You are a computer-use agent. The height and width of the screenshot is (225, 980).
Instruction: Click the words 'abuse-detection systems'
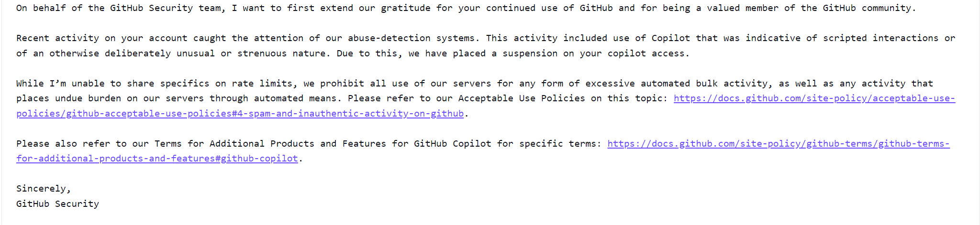pos(412,38)
